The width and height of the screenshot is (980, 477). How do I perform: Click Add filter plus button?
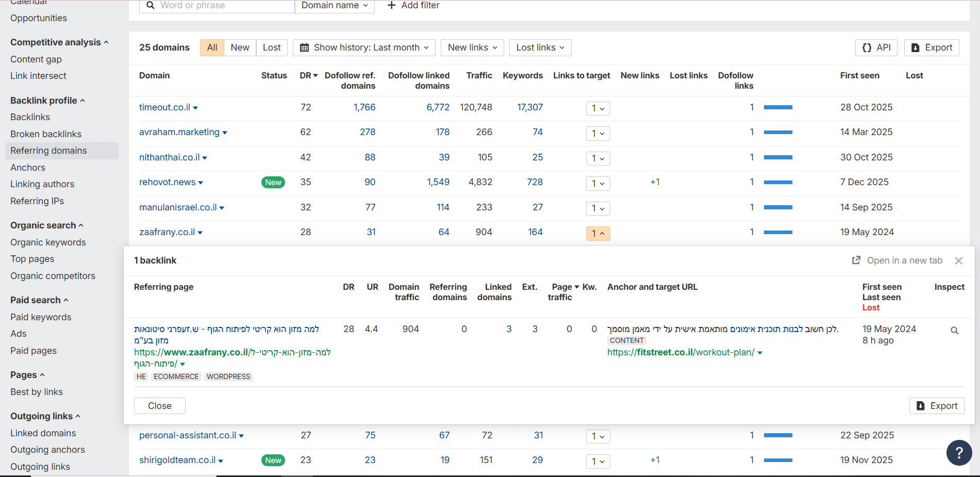click(413, 5)
